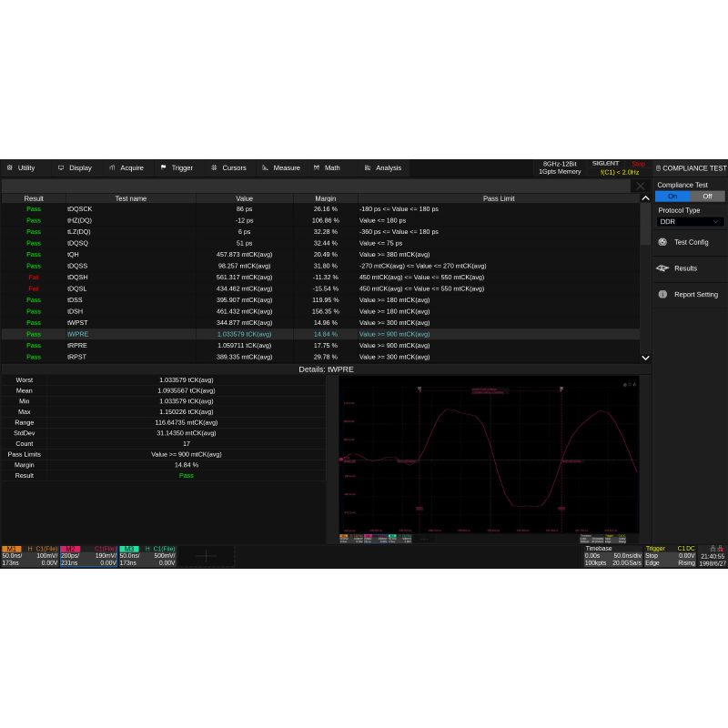Click the Trigger flag icon

click(x=164, y=167)
